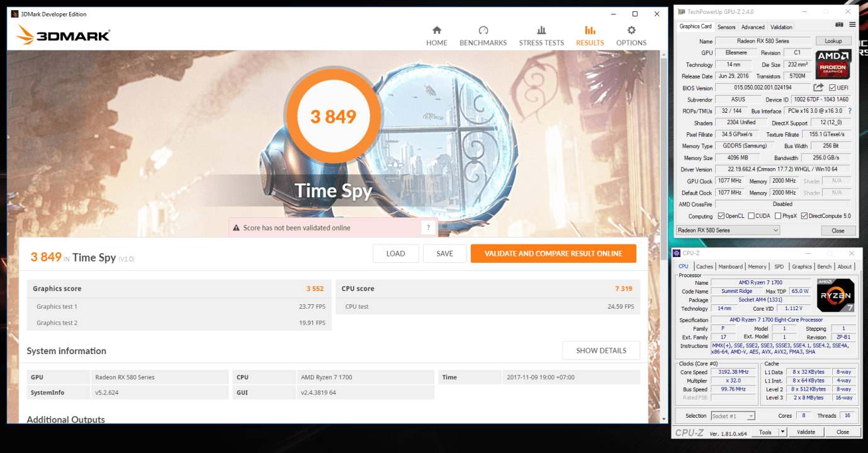Expand the CPU-Z Tools dropdown arrow
Viewport: 868px width, 453px height.
pos(782,432)
